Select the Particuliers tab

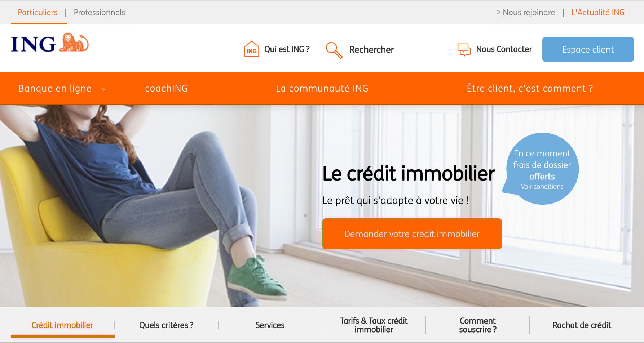38,12
